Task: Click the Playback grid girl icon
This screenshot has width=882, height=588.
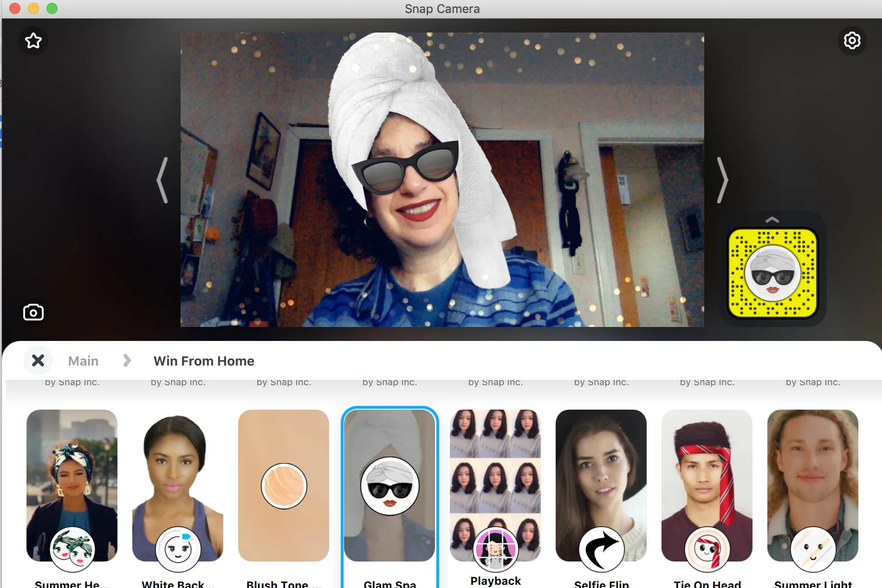Action: coord(495,549)
